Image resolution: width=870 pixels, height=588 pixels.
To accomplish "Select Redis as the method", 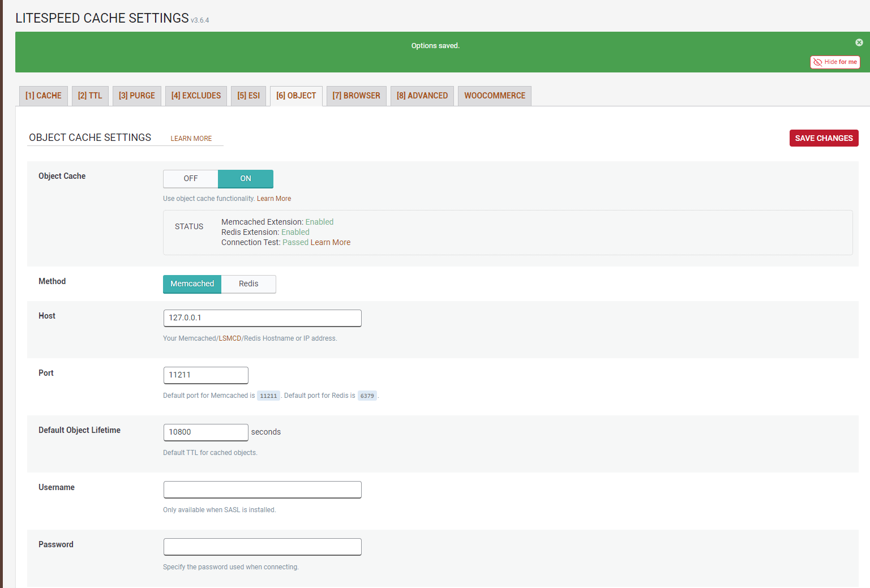I will point(248,284).
